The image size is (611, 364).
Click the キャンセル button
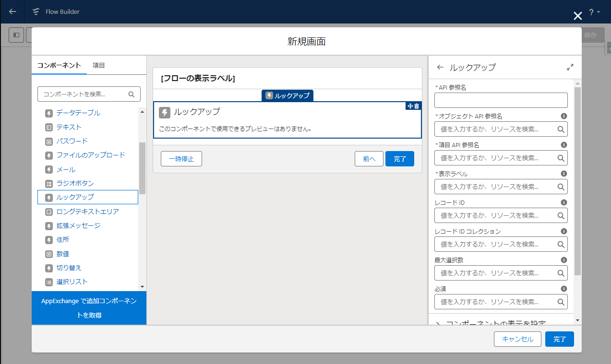(517, 339)
